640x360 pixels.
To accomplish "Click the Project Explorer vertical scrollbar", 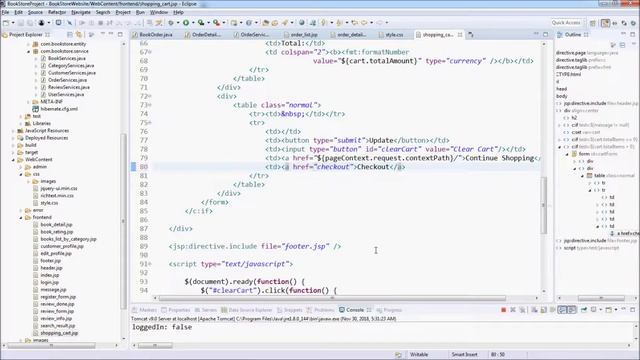I will click(x=123, y=221).
